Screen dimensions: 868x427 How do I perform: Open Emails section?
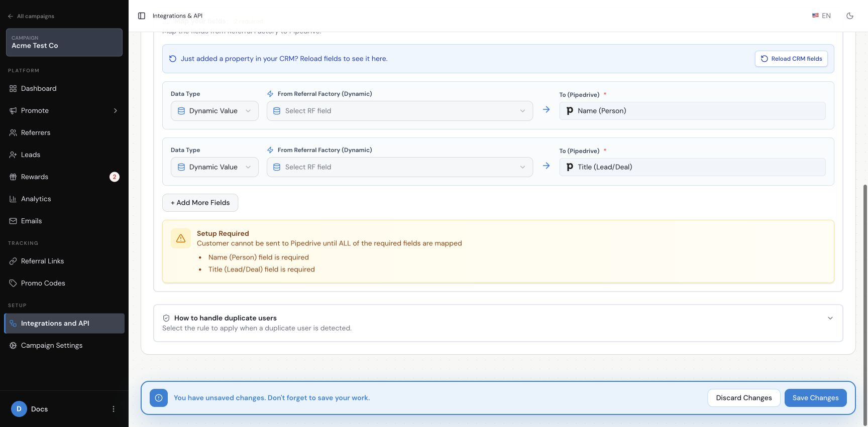(64, 221)
